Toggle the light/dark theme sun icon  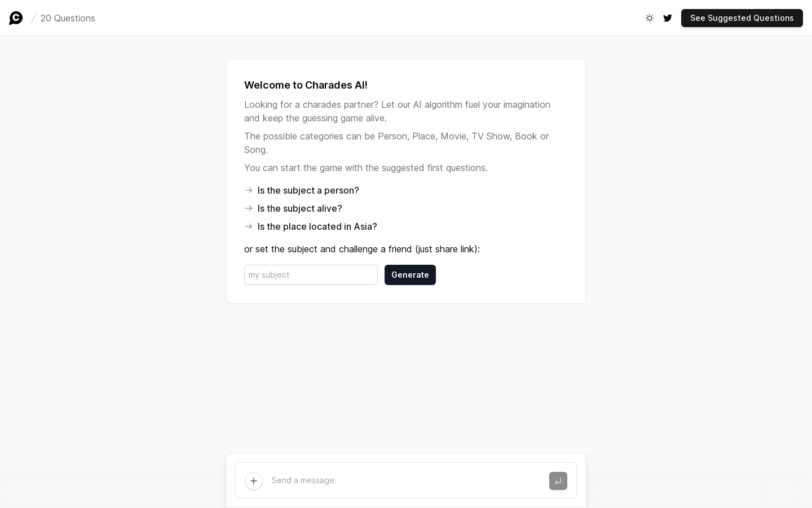(x=650, y=18)
